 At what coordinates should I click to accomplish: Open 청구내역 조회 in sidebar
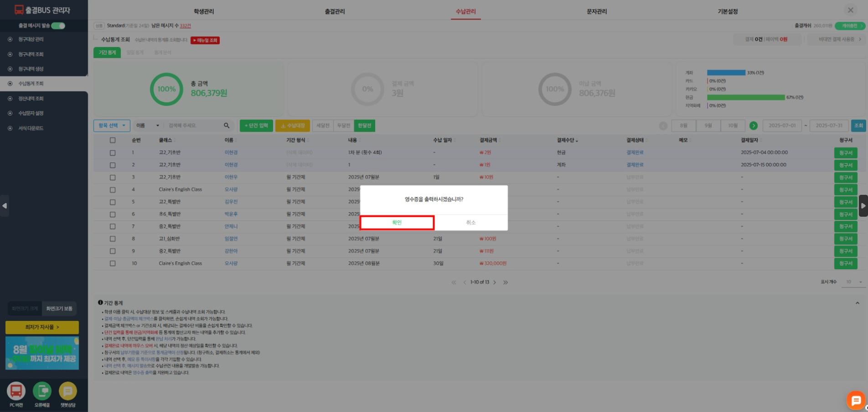31,54
